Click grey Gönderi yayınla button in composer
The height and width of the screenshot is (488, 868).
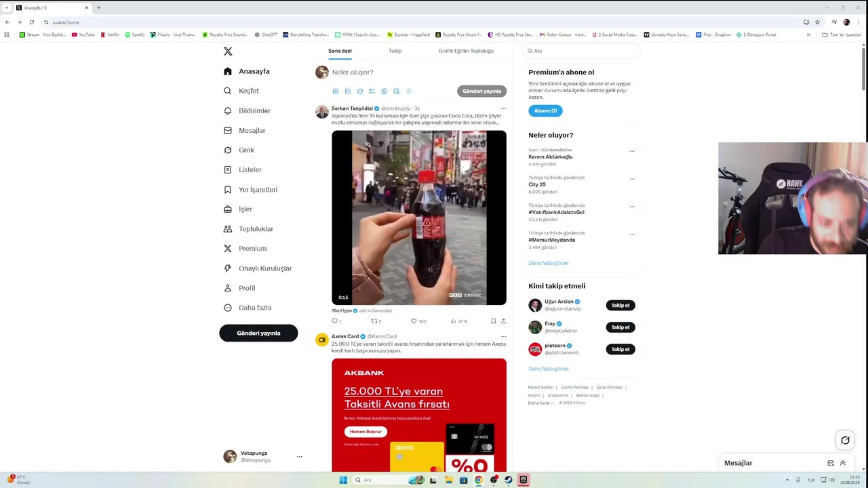click(x=481, y=91)
